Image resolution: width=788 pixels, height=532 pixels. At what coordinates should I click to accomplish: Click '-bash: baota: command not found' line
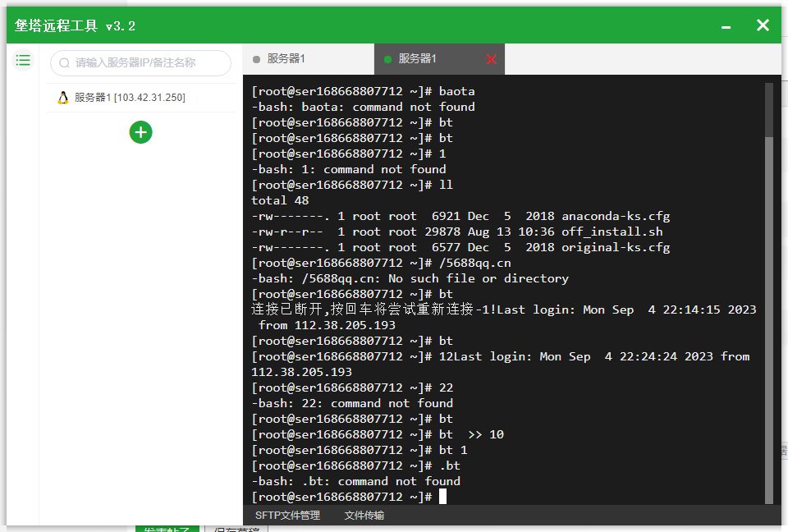point(363,107)
